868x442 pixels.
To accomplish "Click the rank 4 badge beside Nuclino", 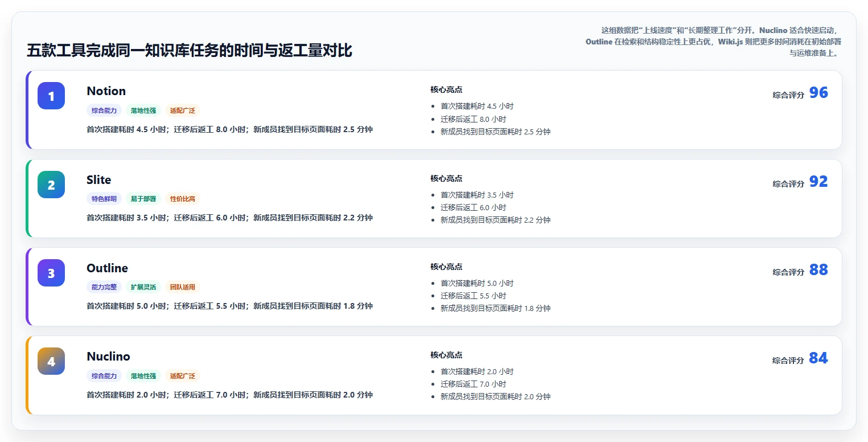I will (x=51, y=361).
